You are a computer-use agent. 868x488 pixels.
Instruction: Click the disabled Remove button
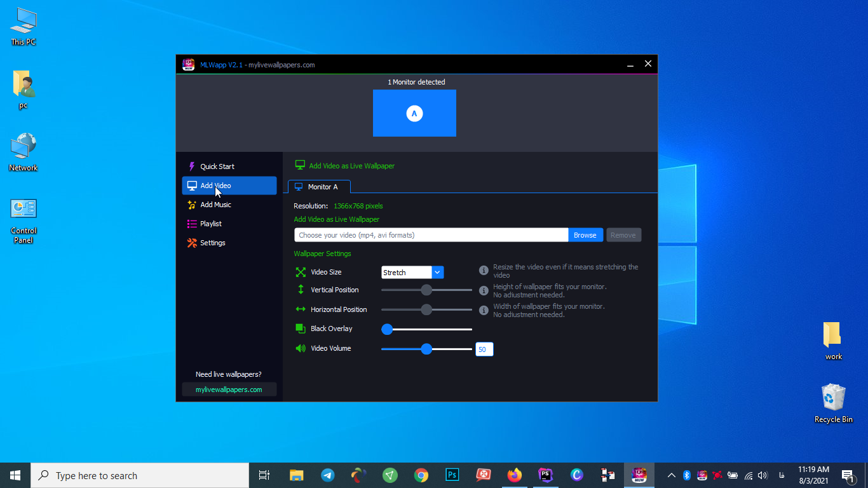(x=623, y=235)
